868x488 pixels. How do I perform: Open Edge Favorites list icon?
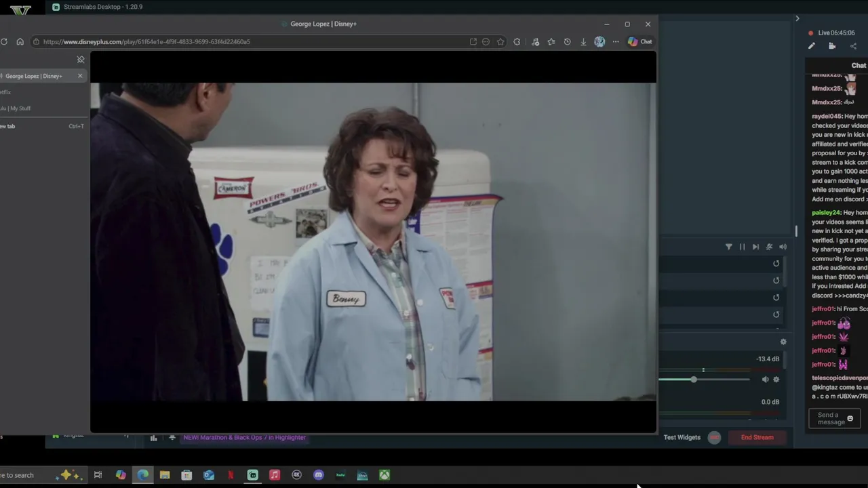551,41
